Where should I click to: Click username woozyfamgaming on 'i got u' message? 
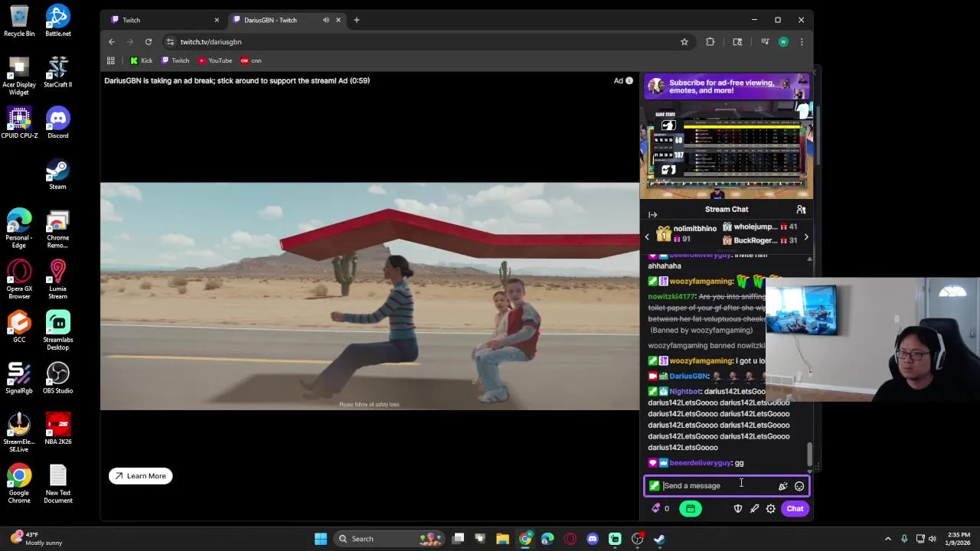click(701, 361)
